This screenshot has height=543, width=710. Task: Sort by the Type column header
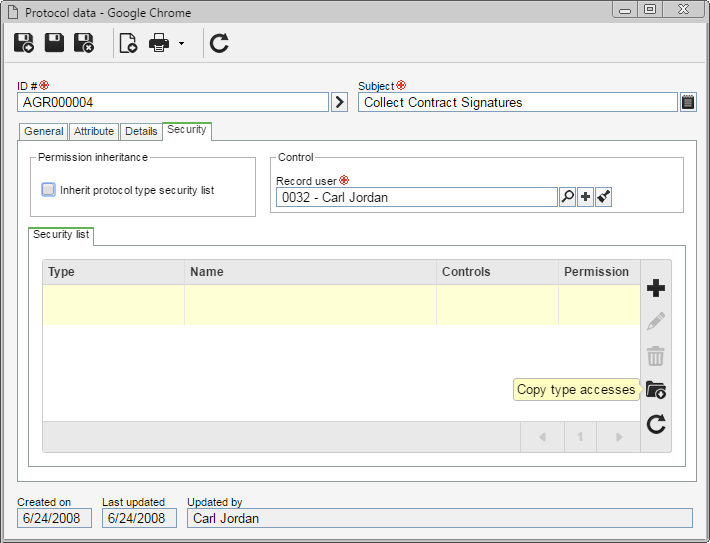pos(113,272)
